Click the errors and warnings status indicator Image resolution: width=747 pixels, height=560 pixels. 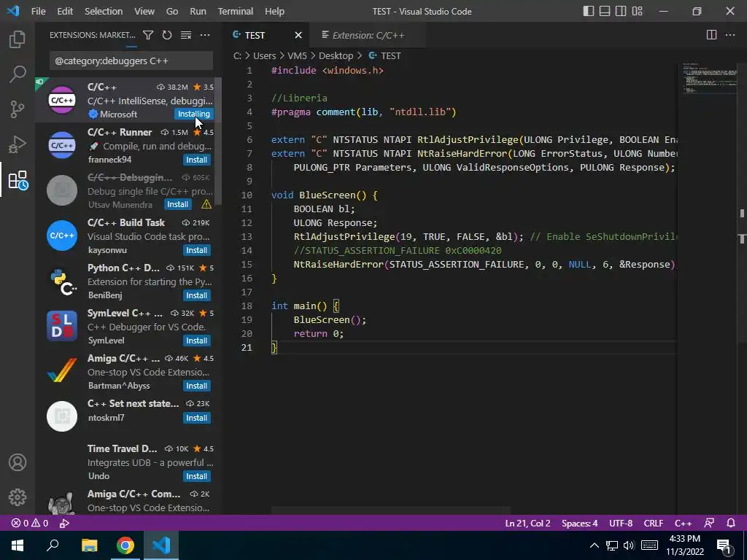29,523
